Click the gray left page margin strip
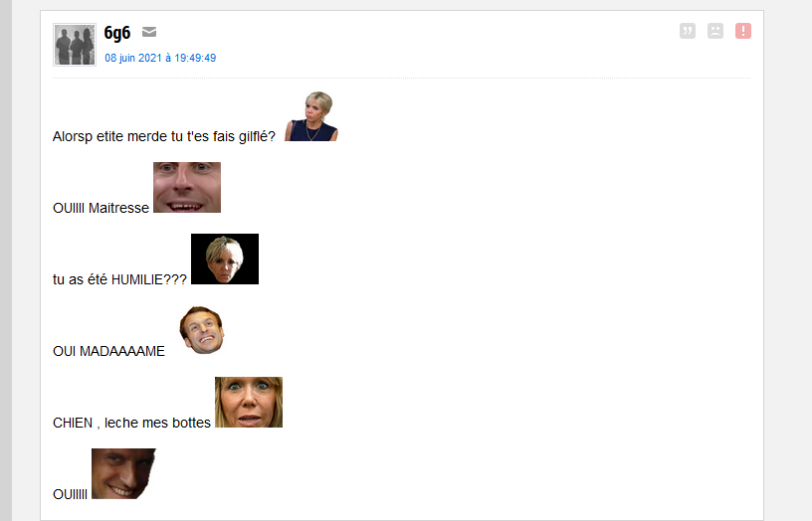Image resolution: width=812 pixels, height=521 pixels. pos(6,260)
